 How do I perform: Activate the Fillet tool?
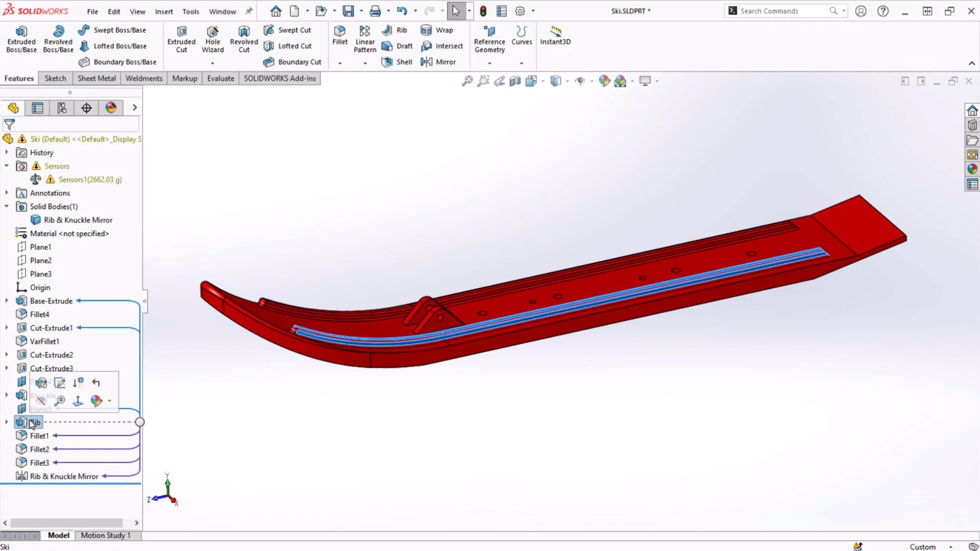click(x=339, y=39)
